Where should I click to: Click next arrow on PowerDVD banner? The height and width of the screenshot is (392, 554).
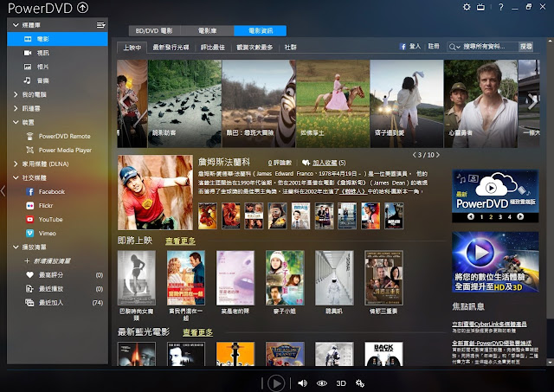[520, 217]
